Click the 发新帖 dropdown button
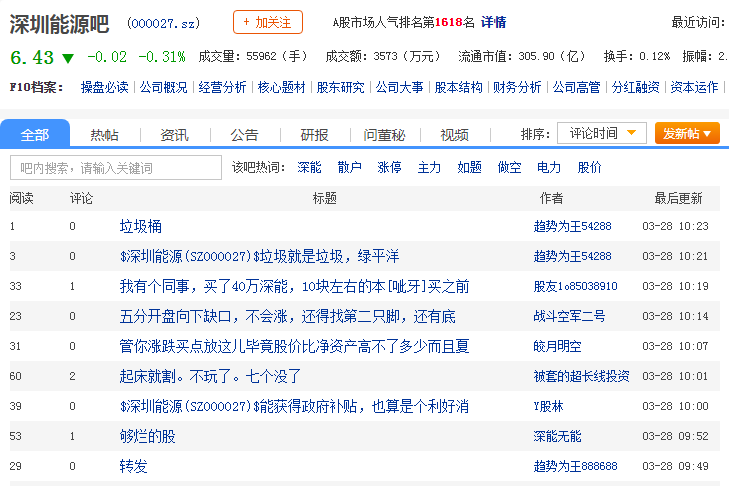 [x=687, y=133]
